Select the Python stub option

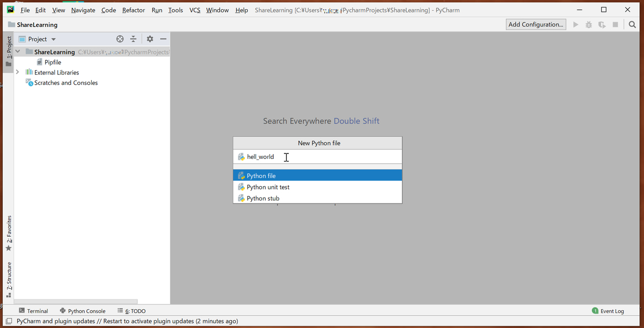318,198
